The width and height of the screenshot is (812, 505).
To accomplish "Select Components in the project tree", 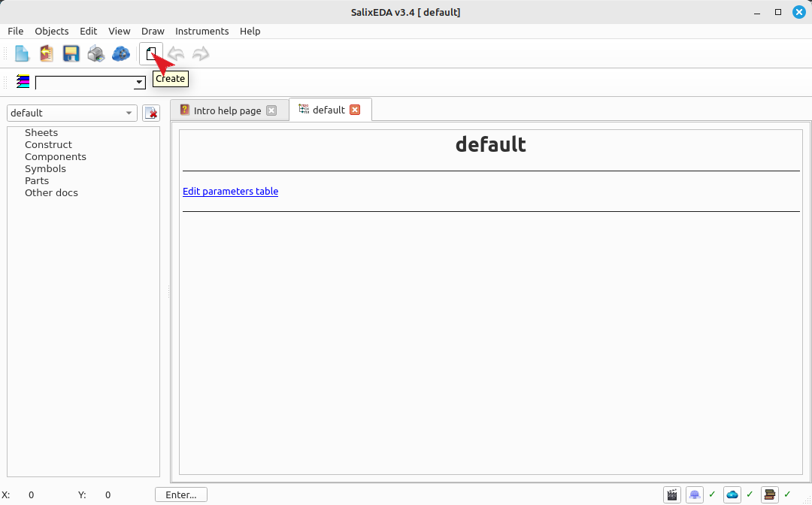I will click(56, 157).
